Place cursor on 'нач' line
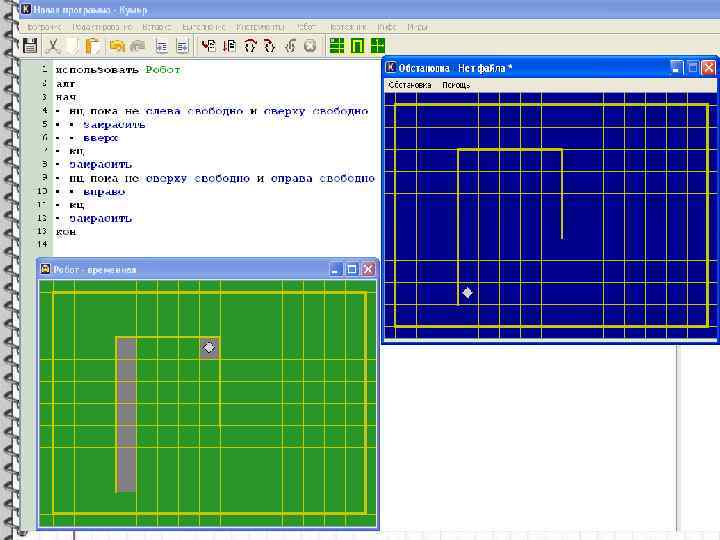Image resolution: width=720 pixels, height=540 pixels. pos(66,97)
